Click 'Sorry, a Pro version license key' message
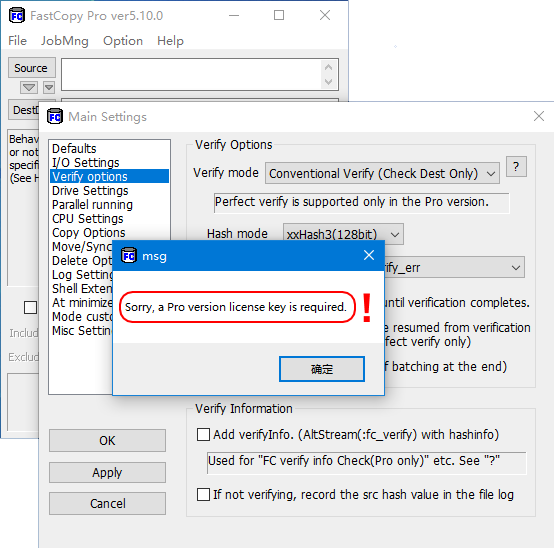The width and height of the screenshot is (554, 548). click(x=235, y=307)
